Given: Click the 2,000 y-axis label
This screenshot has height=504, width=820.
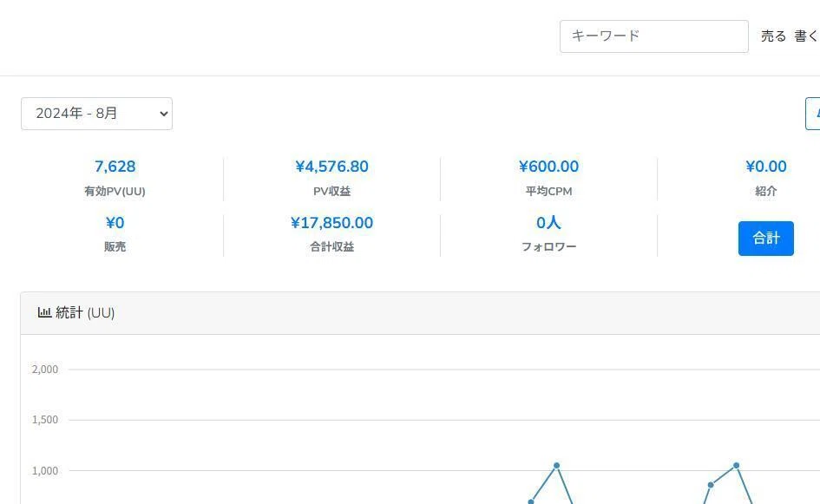Looking at the screenshot, I should point(45,370).
